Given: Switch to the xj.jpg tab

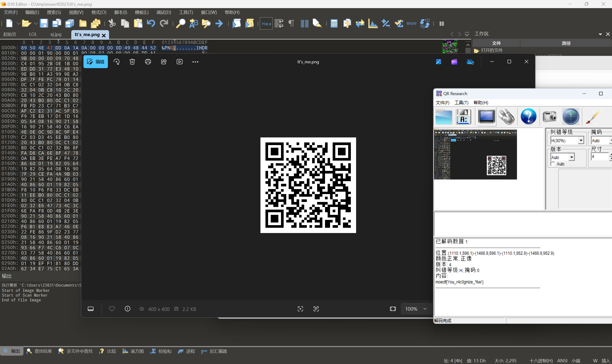Looking at the screenshot, I should (56, 34).
